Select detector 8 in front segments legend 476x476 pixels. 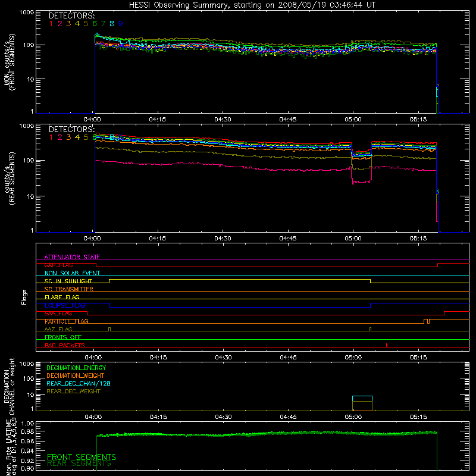pos(112,24)
